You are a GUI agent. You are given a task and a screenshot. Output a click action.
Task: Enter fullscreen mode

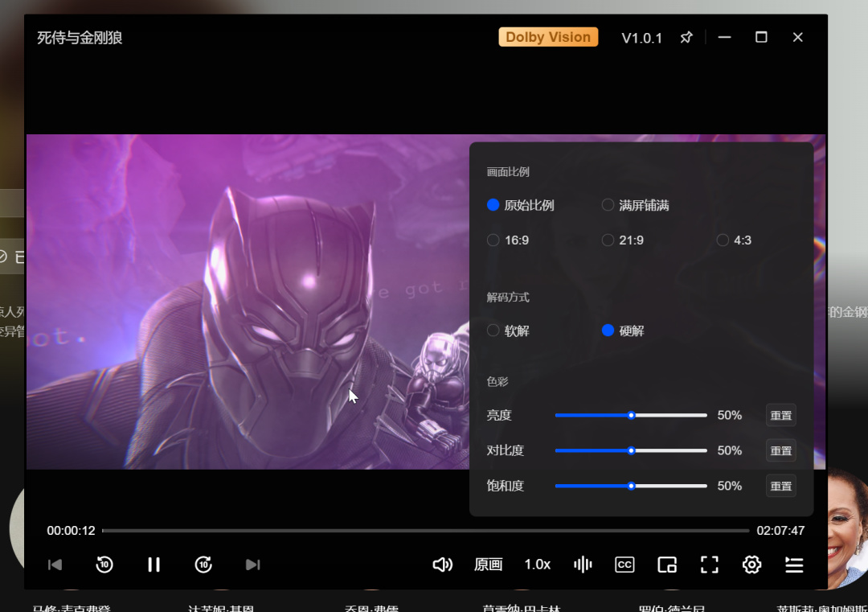click(x=709, y=565)
